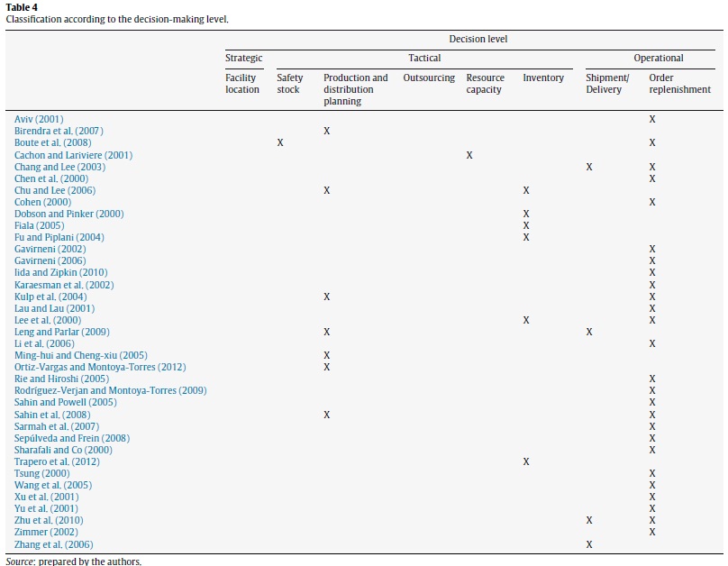Click the Safety stock X for Boute et al.
Image resolution: width=728 pixels, height=566 pixels.
coord(280,143)
